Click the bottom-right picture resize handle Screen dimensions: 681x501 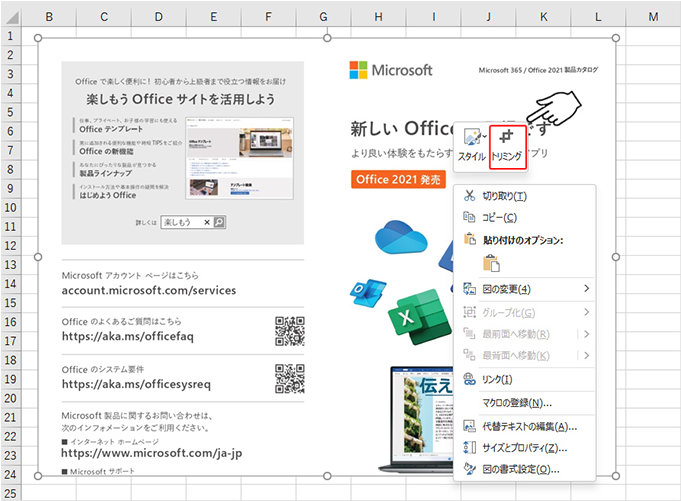pos(615,476)
